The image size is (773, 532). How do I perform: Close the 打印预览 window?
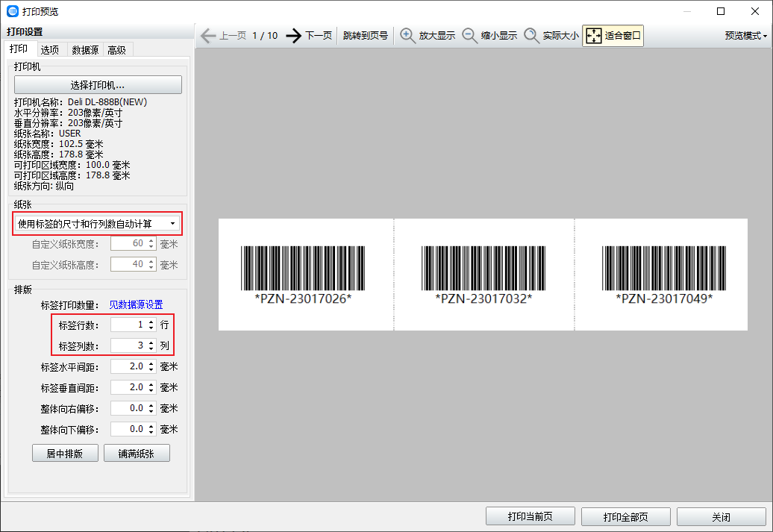[755, 11]
